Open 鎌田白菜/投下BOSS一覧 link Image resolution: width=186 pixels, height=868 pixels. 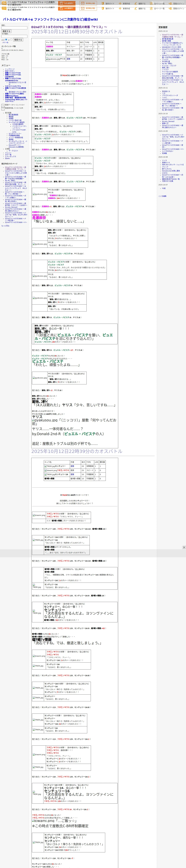tap(171, 179)
